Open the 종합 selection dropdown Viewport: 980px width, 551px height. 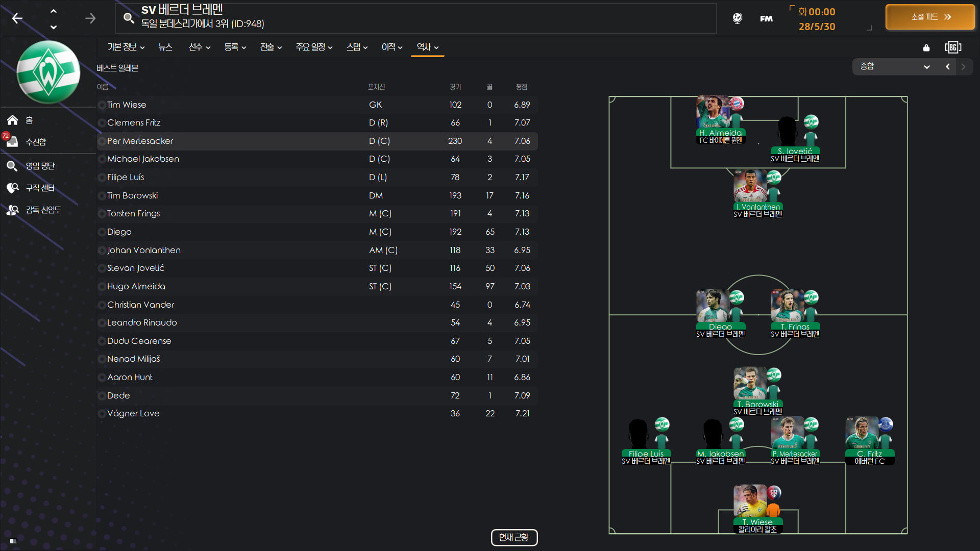(x=895, y=67)
